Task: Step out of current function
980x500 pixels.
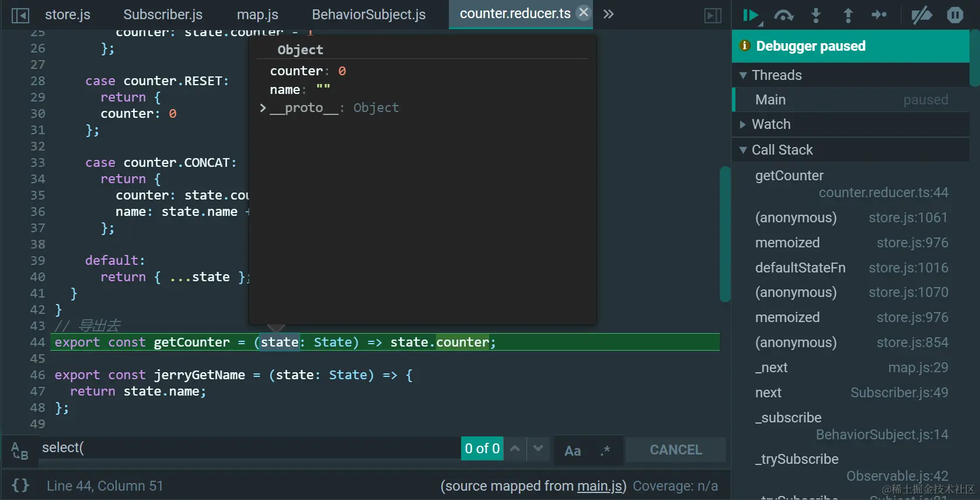Action: point(848,16)
